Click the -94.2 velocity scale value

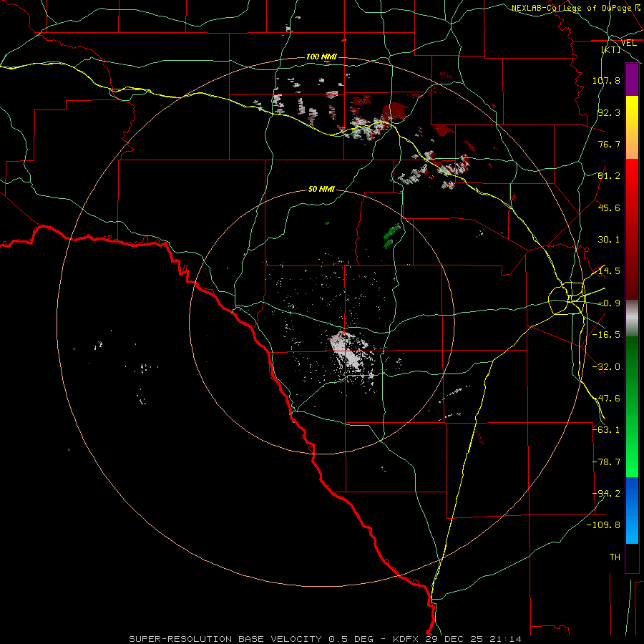click(606, 494)
